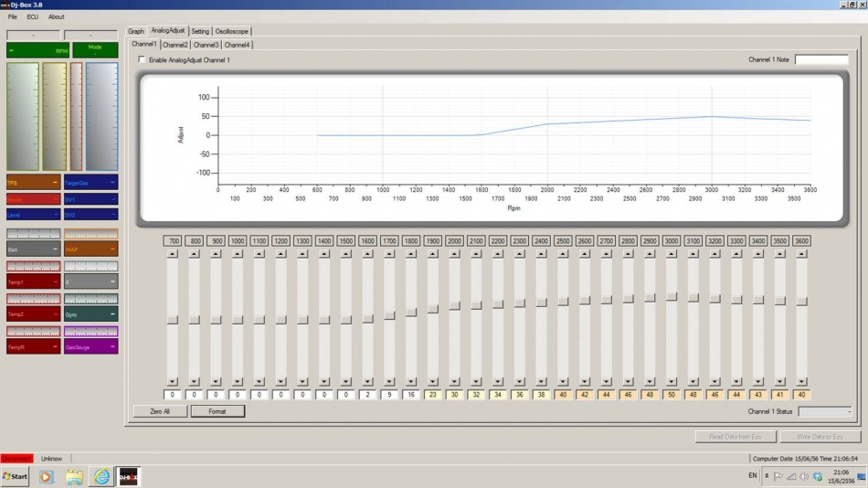Click the SV2 gauge label
Viewport: 868px width, 488px height.
(x=90, y=215)
